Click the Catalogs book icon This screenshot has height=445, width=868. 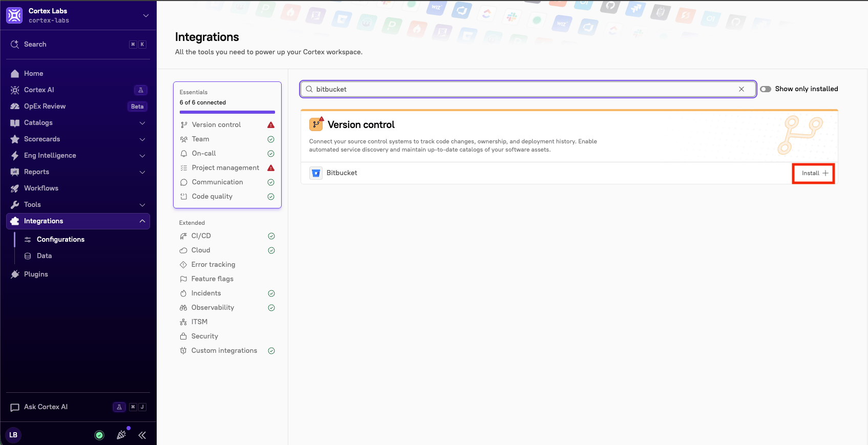click(x=15, y=123)
